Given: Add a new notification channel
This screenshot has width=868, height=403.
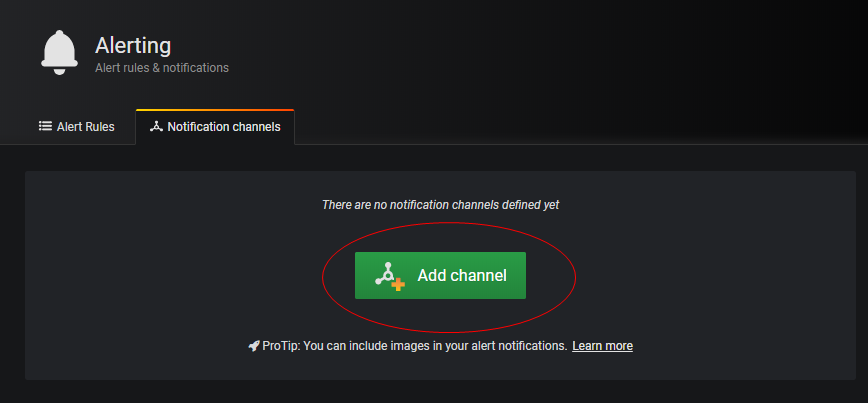Looking at the screenshot, I should click(x=440, y=275).
